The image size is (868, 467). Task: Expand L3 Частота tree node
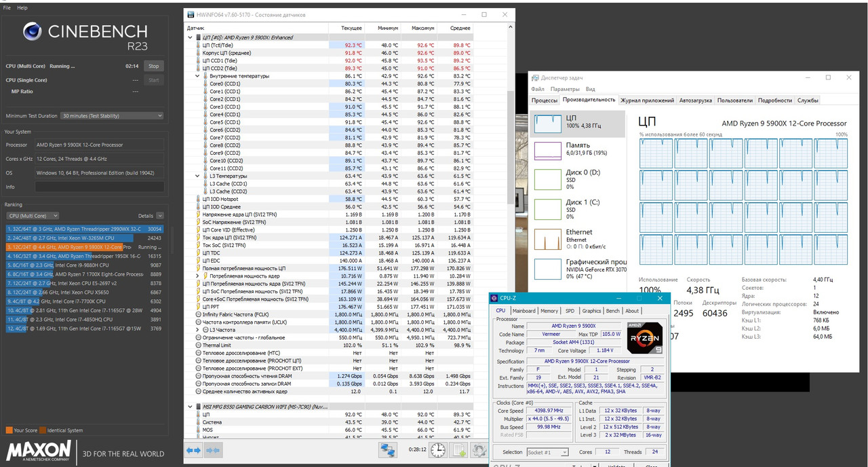[x=197, y=329]
